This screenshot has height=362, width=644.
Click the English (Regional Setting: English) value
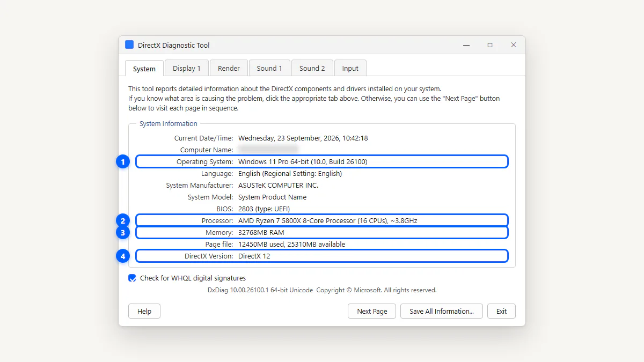point(290,173)
